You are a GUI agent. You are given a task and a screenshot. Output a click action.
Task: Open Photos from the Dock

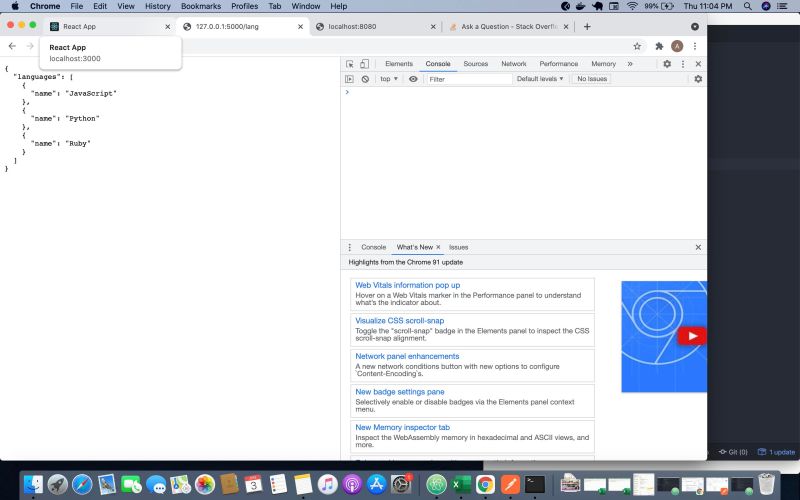pyautogui.click(x=205, y=484)
